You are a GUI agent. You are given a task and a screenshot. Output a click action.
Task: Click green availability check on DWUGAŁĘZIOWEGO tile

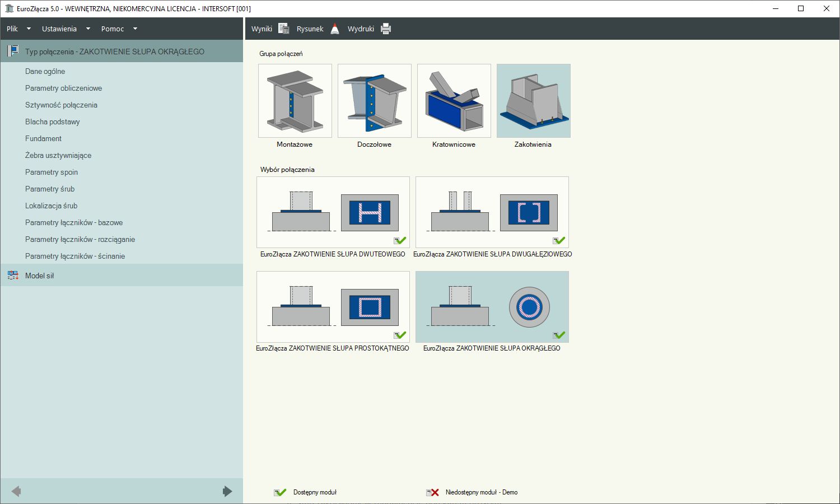click(x=559, y=241)
